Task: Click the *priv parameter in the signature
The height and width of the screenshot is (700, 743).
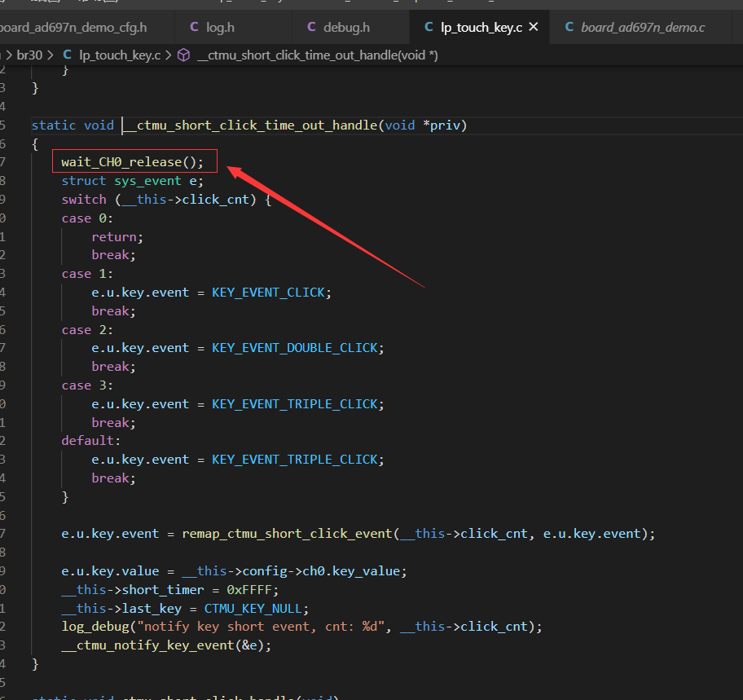Action: pos(442,125)
